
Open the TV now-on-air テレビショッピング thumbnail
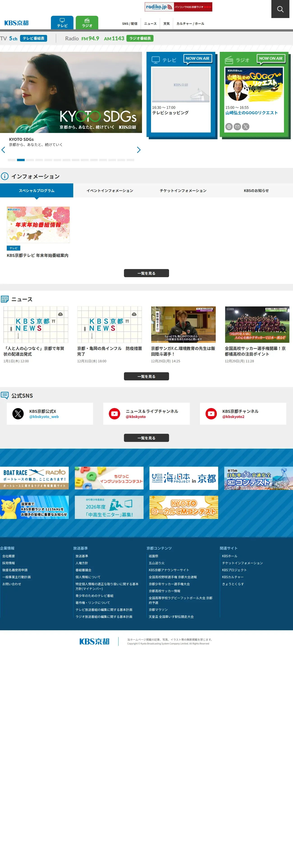point(181,85)
